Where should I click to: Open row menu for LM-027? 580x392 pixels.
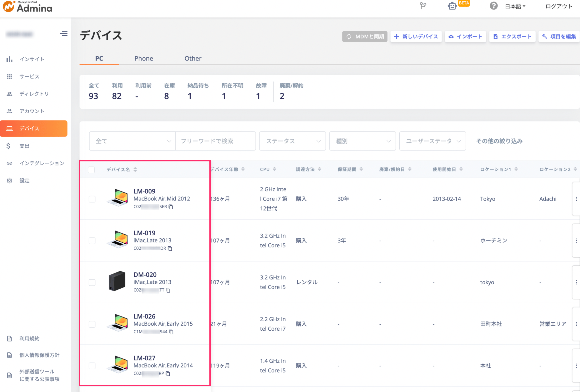pyautogui.click(x=576, y=366)
